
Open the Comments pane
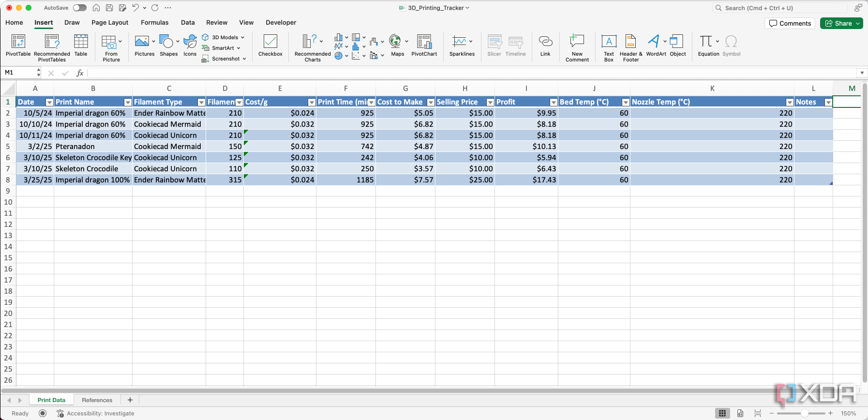[790, 23]
